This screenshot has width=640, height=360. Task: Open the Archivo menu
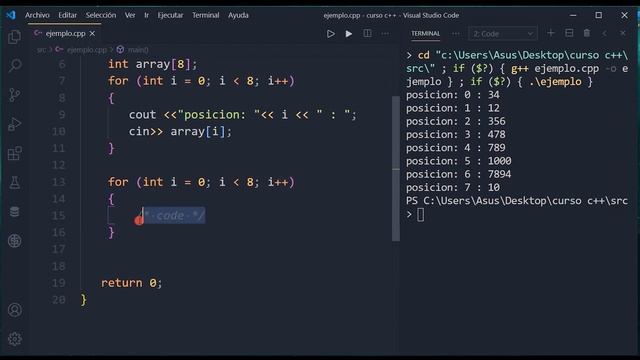click(x=37, y=15)
